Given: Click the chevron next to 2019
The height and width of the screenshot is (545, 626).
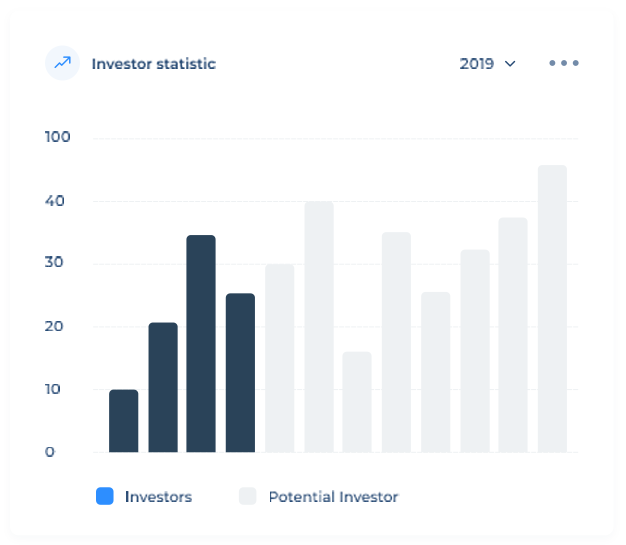Looking at the screenshot, I should (x=510, y=64).
